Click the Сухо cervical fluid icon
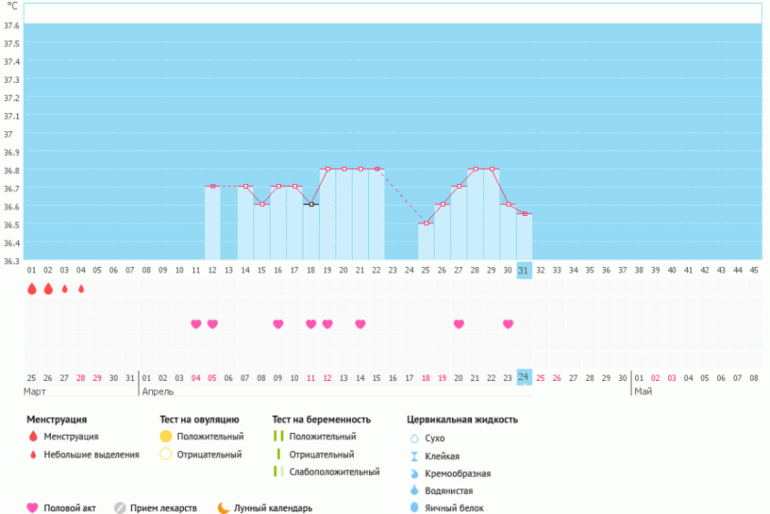Viewport: 770px width, 514px height. pyautogui.click(x=414, y=438)
